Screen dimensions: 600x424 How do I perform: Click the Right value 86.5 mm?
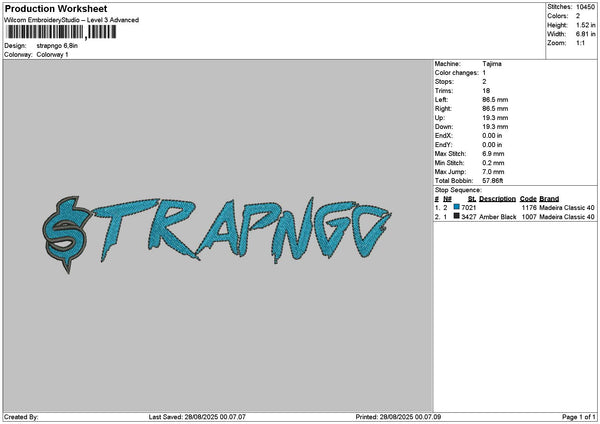click(x=495, y=109)
